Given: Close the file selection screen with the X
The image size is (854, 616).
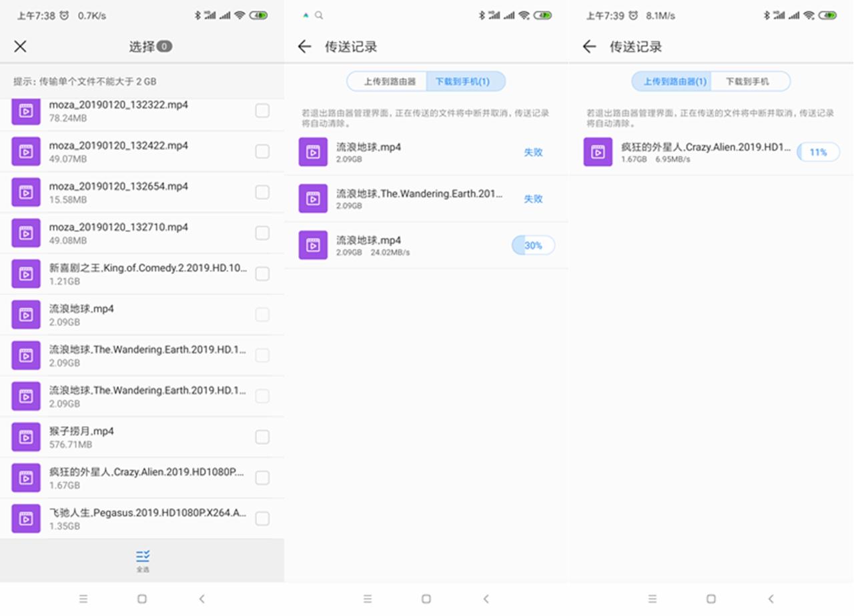Looking at the screenshot, I should tap(20, 47).
